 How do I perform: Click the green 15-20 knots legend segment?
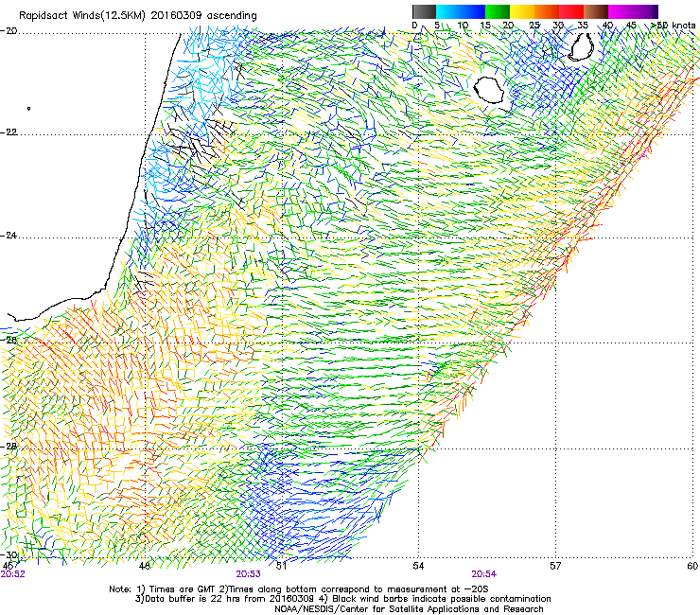coord(498,11)
